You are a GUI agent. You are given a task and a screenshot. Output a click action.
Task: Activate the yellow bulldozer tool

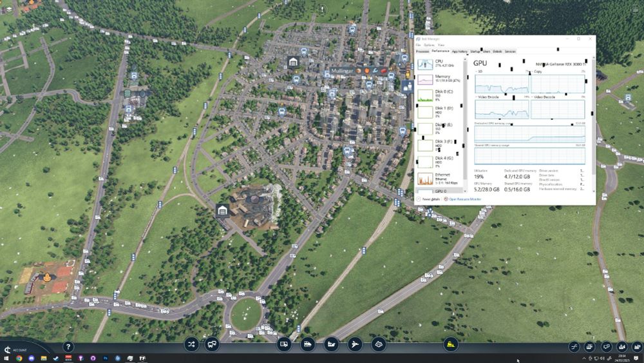[x=451, y=344]
